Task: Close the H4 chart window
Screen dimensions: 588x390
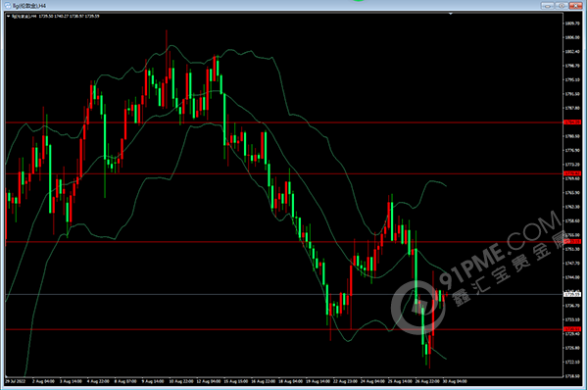Action: [x=575, y=6]
